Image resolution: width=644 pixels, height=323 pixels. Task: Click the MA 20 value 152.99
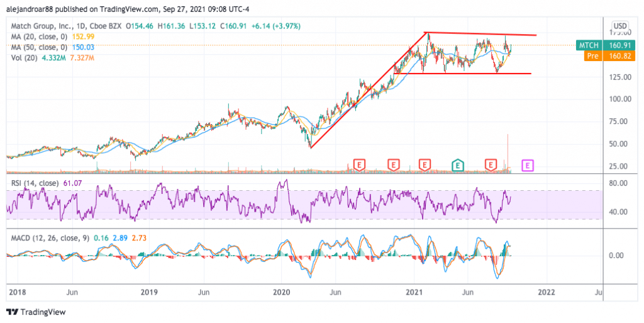83,37
